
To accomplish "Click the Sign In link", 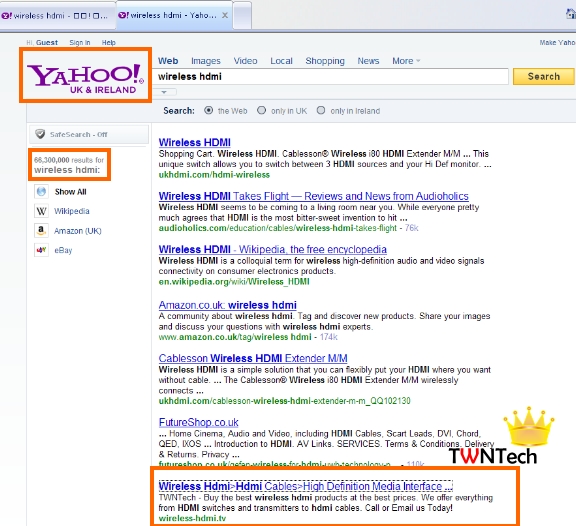I will click(x=80, y=43).
